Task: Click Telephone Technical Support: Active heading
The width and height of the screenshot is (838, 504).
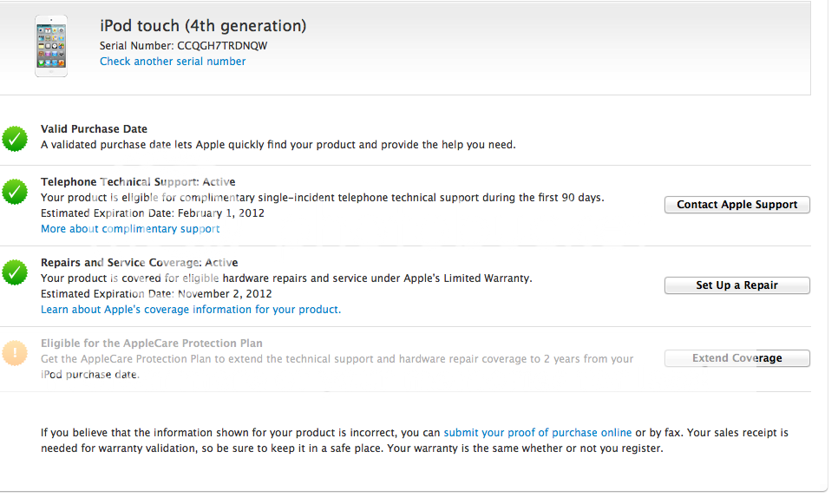Action: click(x=138, y=181)
